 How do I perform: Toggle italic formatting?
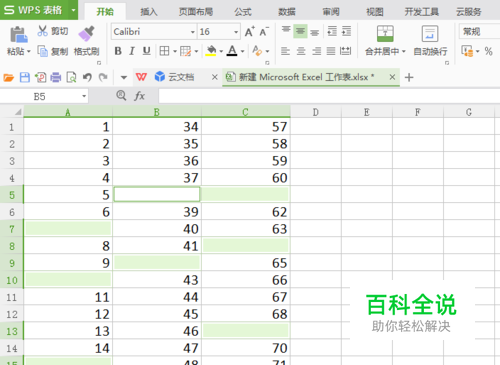[x=132, y=51]
